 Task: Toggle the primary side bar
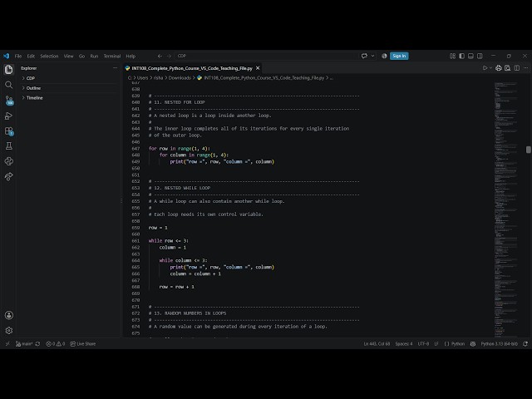[x=462, y=56]
